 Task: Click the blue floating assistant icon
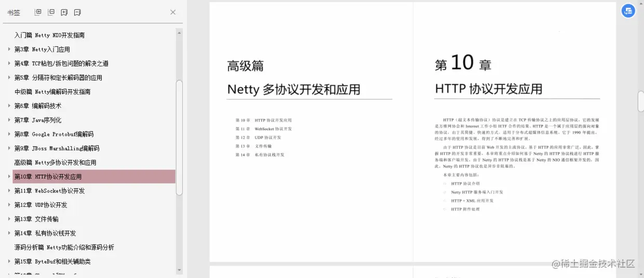628,11
